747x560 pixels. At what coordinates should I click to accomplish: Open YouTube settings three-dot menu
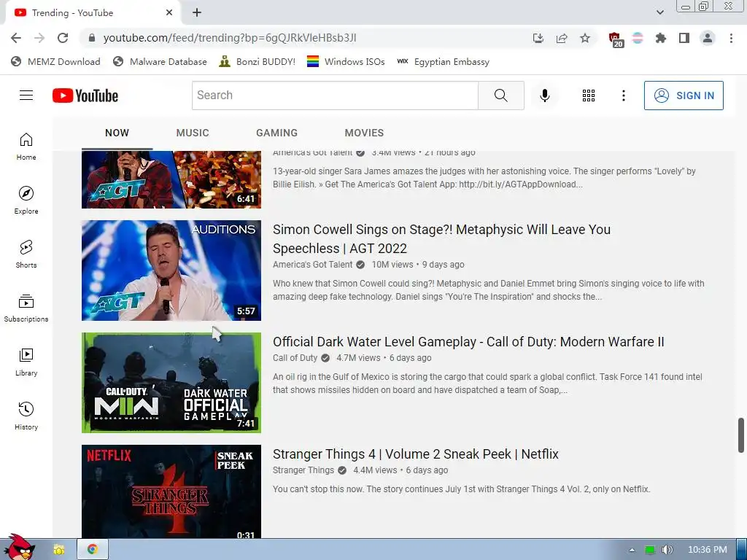tap(623, 96)
